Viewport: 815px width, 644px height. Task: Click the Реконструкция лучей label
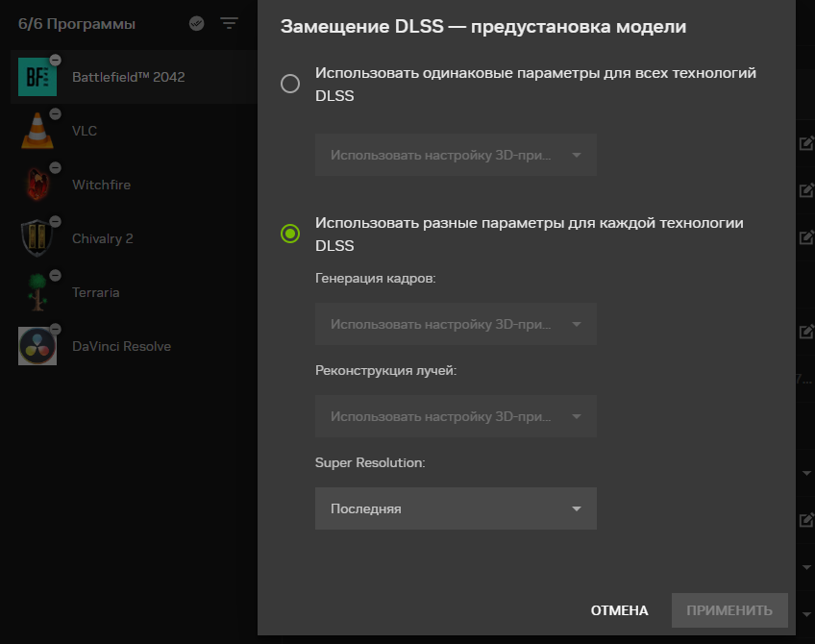[385, 371]
